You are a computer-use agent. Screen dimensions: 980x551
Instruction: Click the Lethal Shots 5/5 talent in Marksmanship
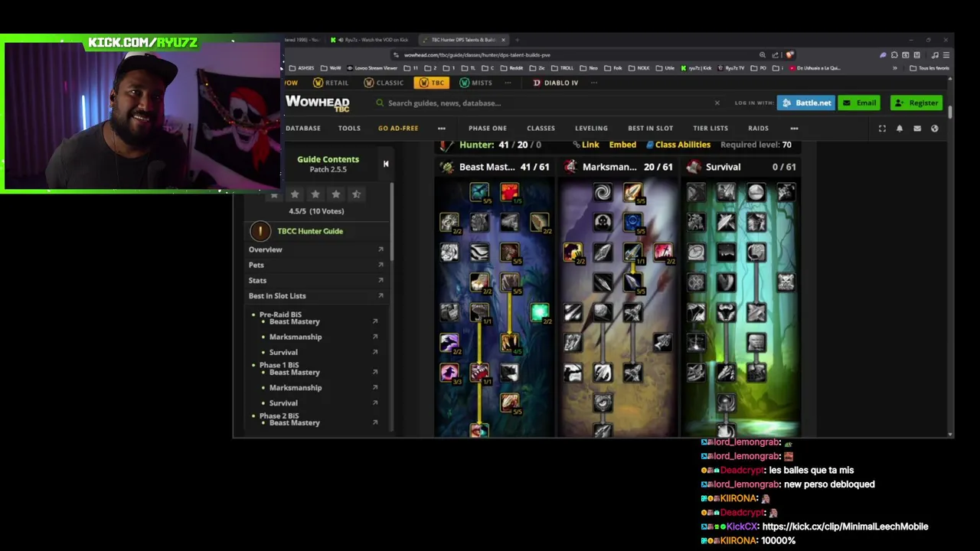pos(632,192)
